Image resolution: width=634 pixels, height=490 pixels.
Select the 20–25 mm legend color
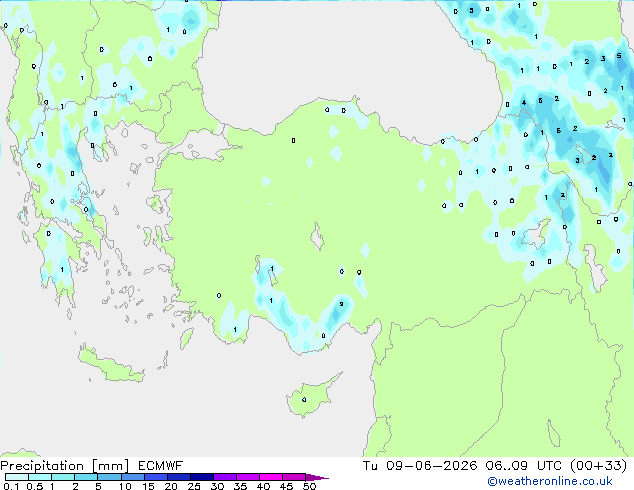click(x=178, y=477)
